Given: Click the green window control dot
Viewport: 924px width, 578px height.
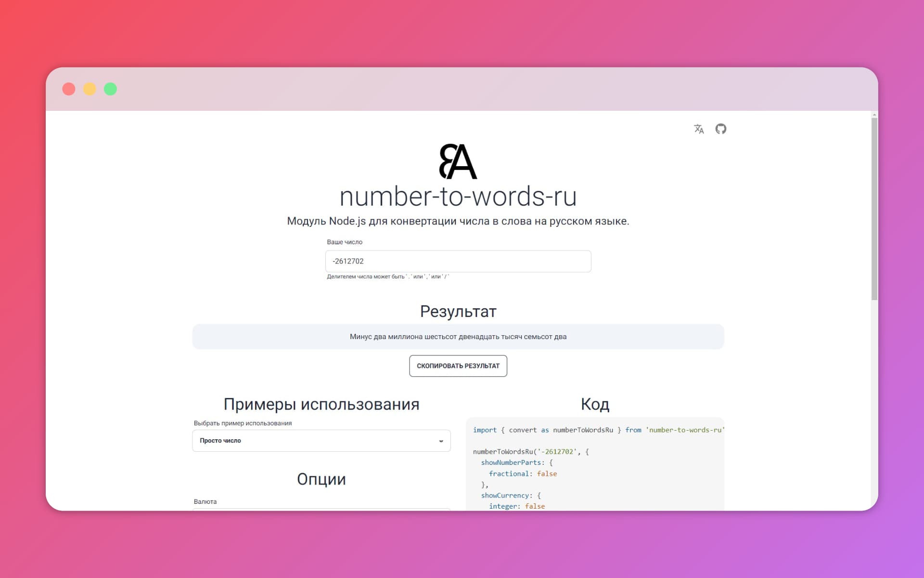Looking at the screenshot, I should point(110,89).
